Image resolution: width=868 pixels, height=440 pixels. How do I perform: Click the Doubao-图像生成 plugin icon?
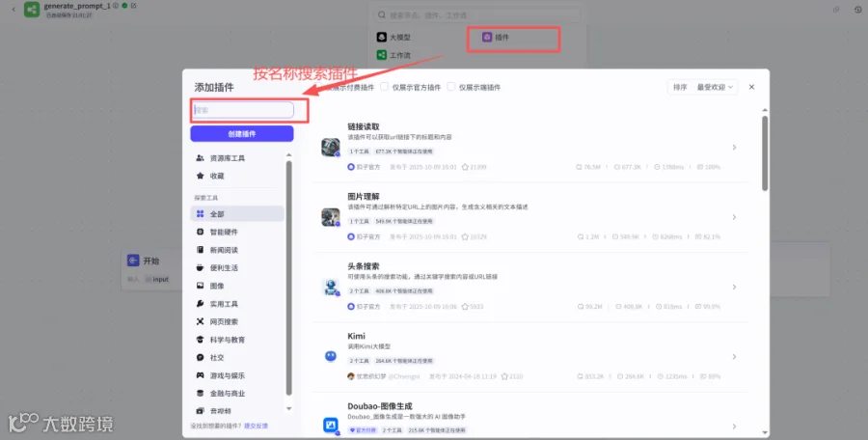pos(331,426)
